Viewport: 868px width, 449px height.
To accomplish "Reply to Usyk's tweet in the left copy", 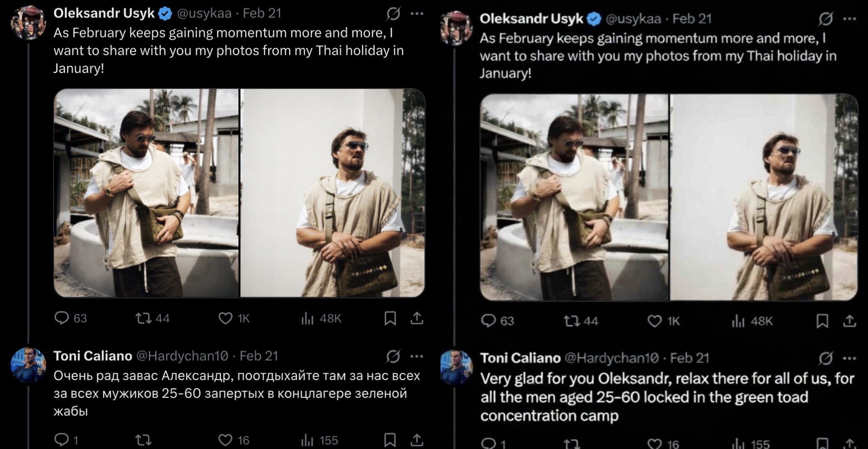I will pos(62,318).
